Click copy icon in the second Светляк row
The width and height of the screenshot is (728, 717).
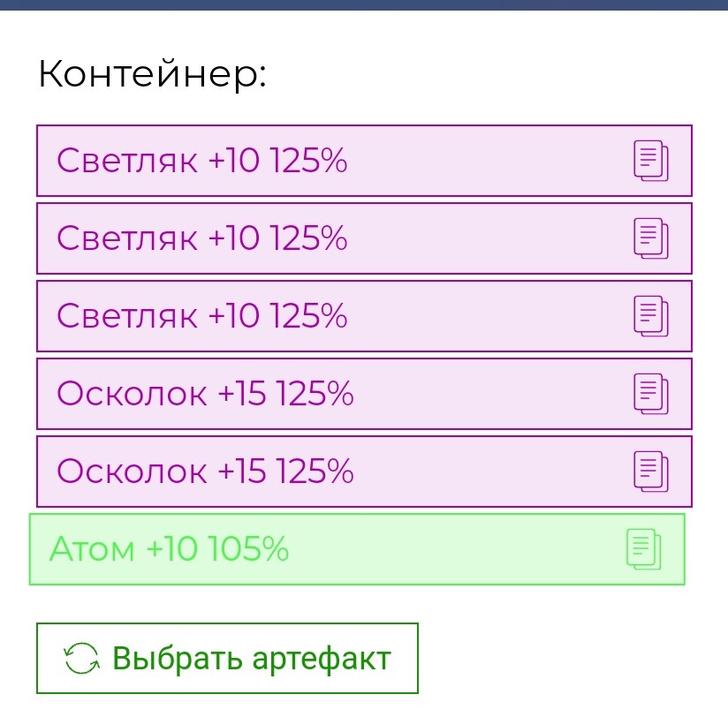coord(651,238)
